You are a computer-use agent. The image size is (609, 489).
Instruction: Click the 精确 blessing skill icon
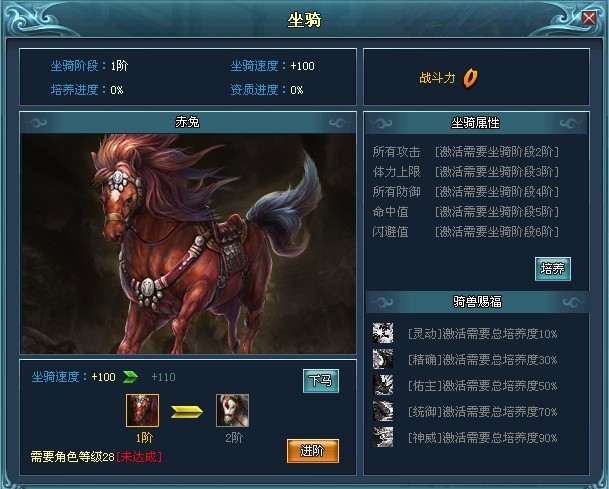(x=383, y=359)
